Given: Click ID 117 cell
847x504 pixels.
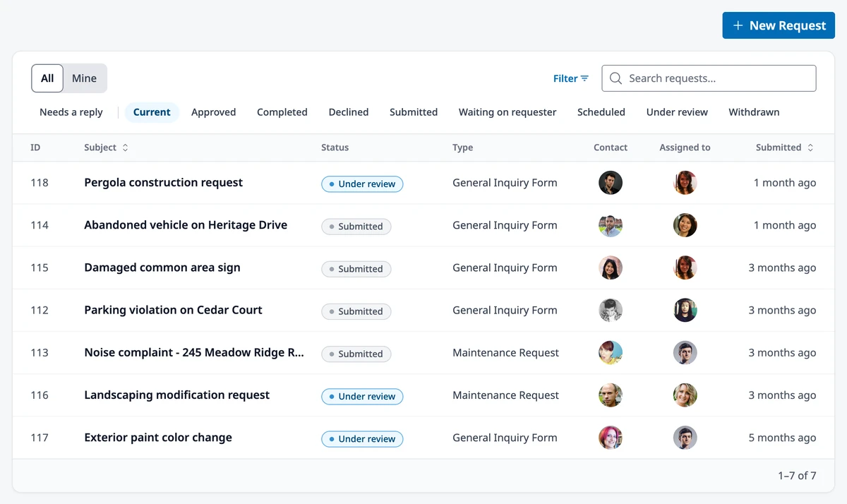Looking at the screenshot, I should click(x=40, y=437).
